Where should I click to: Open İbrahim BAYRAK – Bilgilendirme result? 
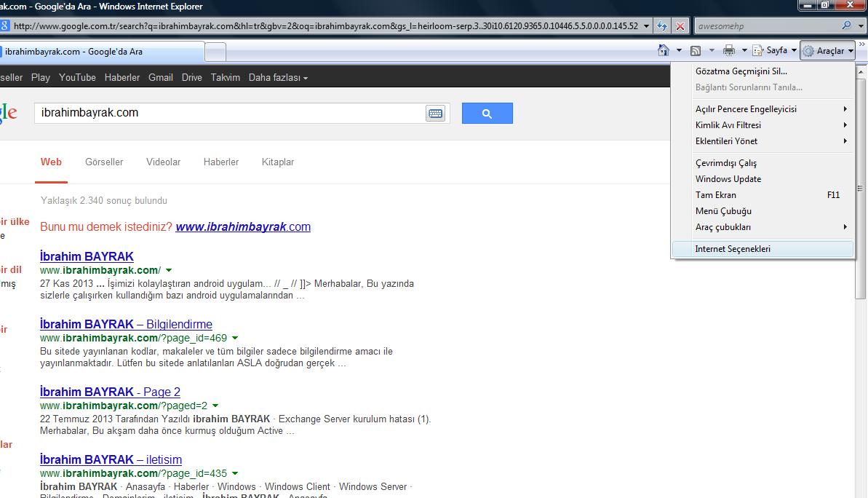(x=126, y=324)
